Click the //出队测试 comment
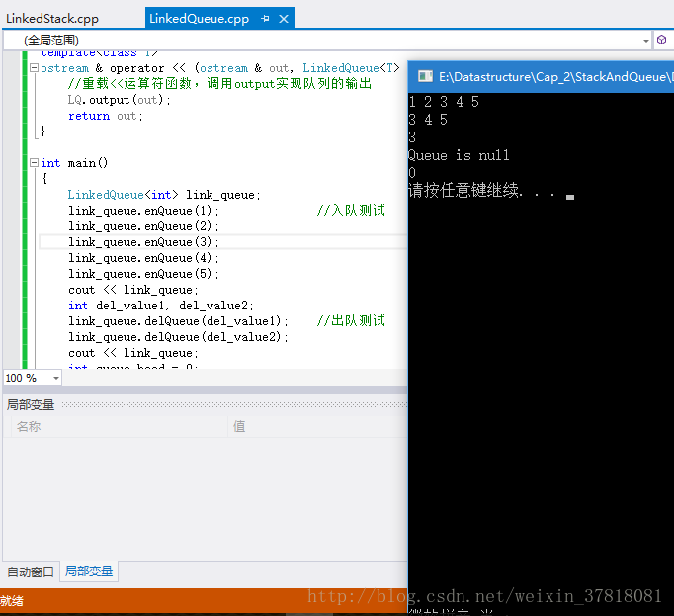 pyautogui.click(x=351, y=321)
